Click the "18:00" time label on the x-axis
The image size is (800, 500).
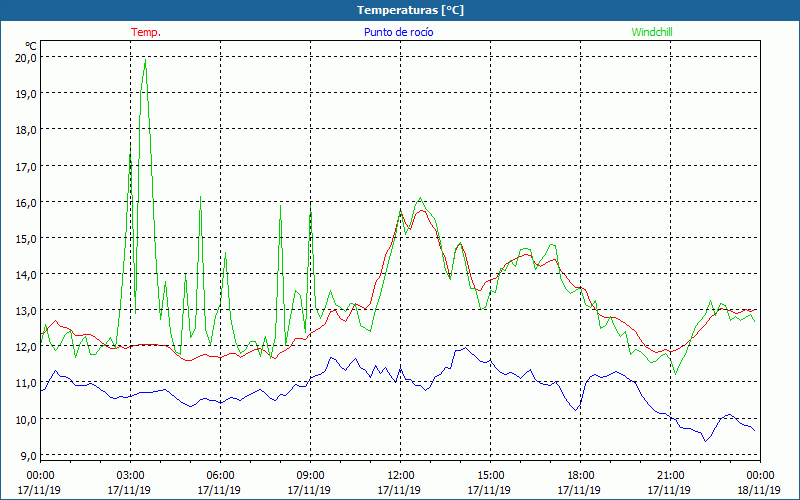[x=580, y=475]
